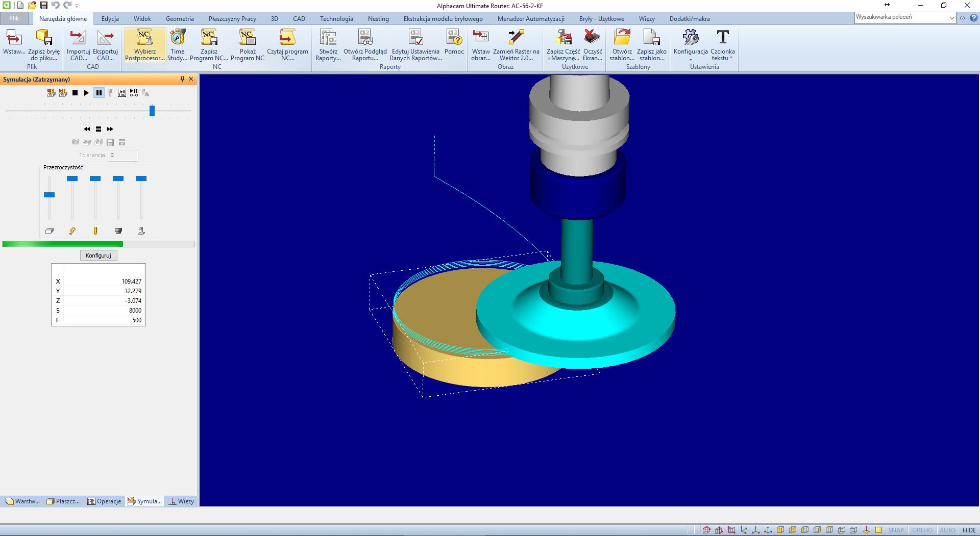Collapse the ribbon using the chevron arrow
Viewport: 980px width, 536px height.
click(962, 18)
